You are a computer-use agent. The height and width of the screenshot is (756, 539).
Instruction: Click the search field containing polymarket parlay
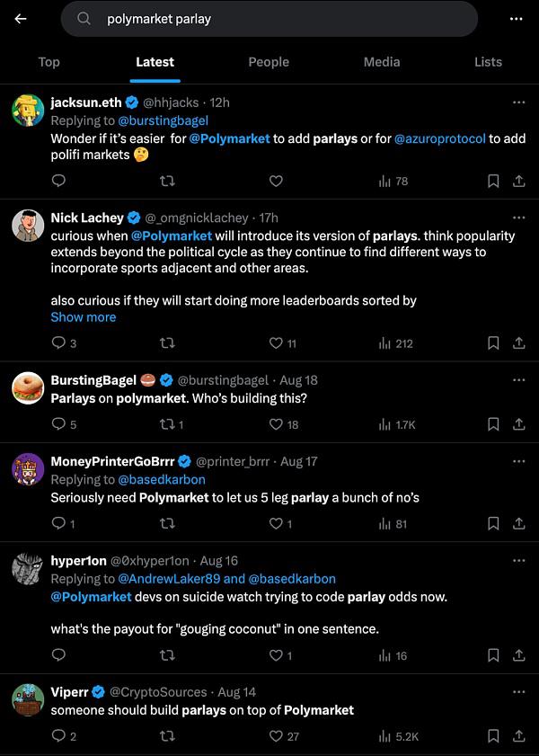click(x=269, y=19)
